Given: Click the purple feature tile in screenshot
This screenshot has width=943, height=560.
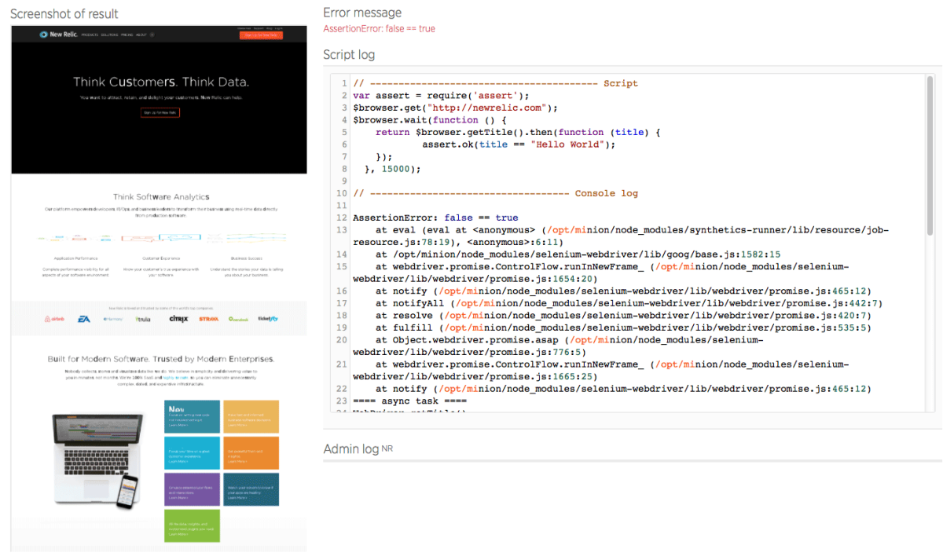Looking at the screenshot, I should tap(192, 489).
